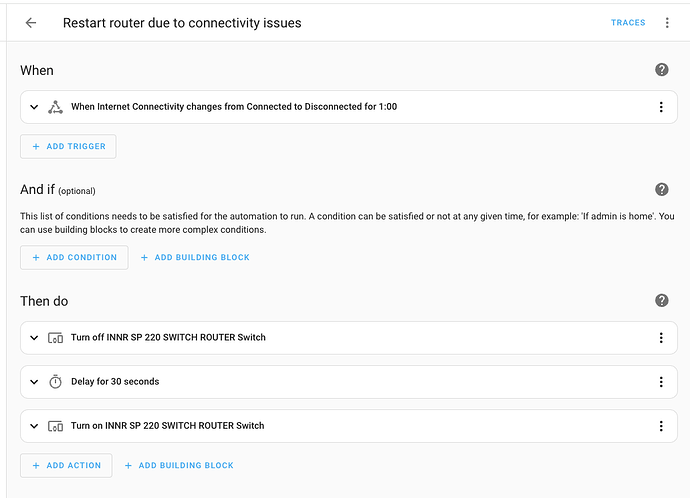The width and height of the screenshot is (690, 498).
Task: Click the automation title text
Action: [182, 23]
